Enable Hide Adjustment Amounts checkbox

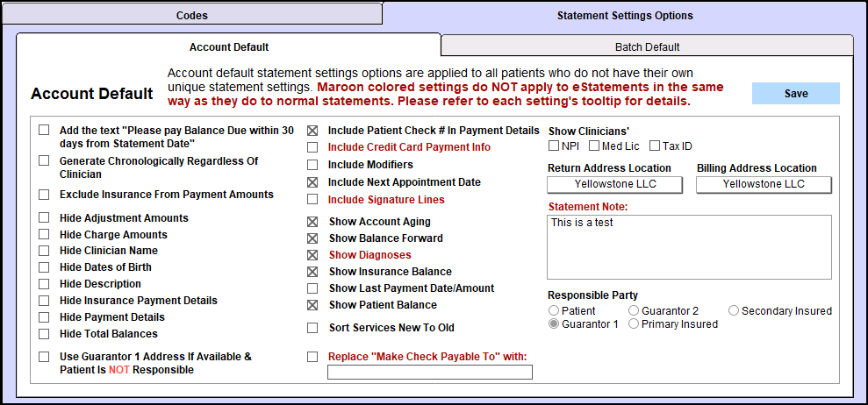click(44, 218)
